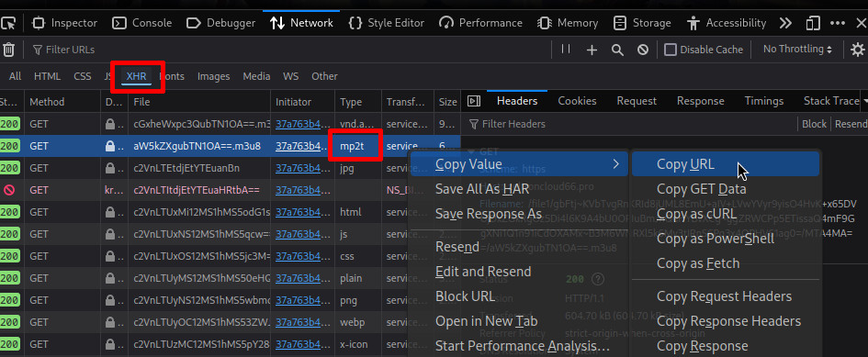Filter requests by Other
Screen dimensions: 868x357
324,76
